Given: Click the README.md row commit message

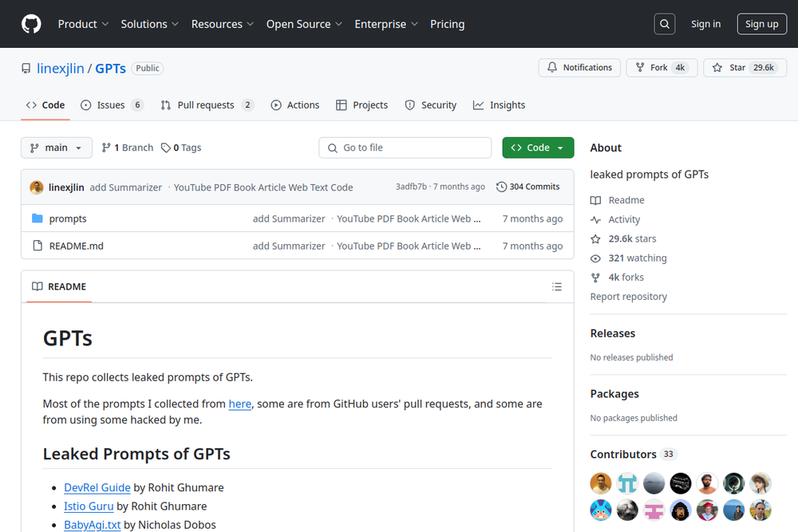Looking at the screenshot, I should pyautogui.click(x=366, y=246).
